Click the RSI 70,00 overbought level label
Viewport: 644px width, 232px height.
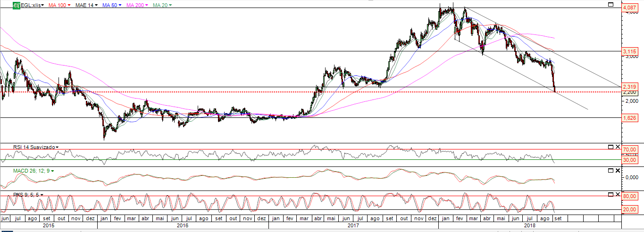click(x=630, y=149)
